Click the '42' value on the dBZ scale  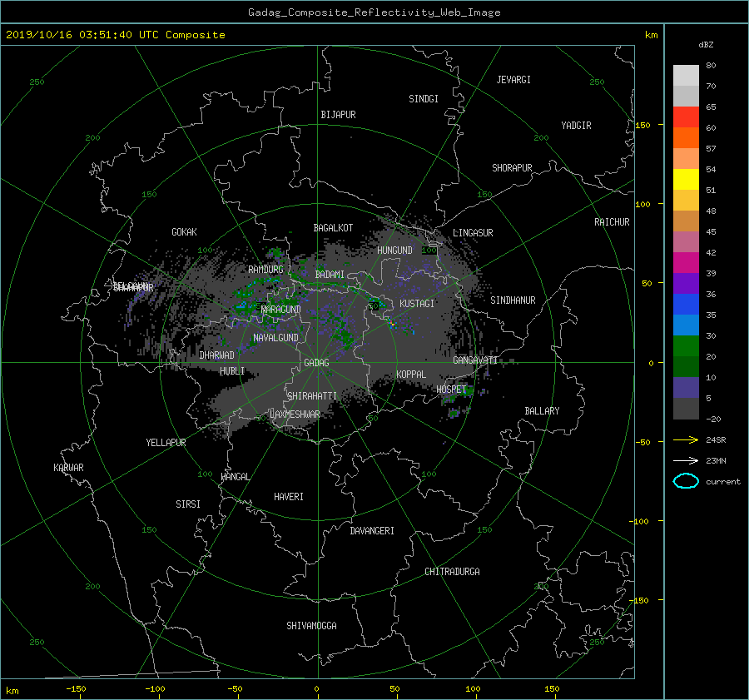(711, 253)
